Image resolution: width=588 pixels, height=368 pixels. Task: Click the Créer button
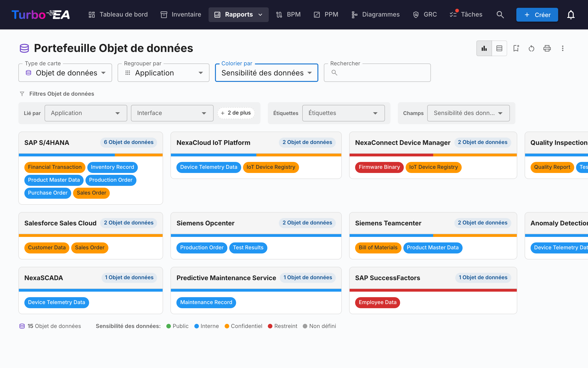tap(537, 15)
